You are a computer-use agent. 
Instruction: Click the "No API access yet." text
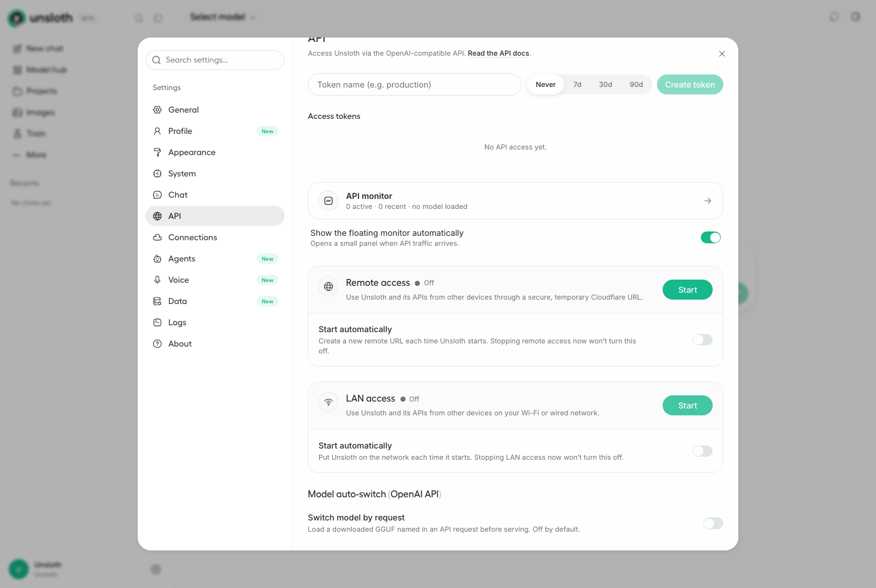516,147
